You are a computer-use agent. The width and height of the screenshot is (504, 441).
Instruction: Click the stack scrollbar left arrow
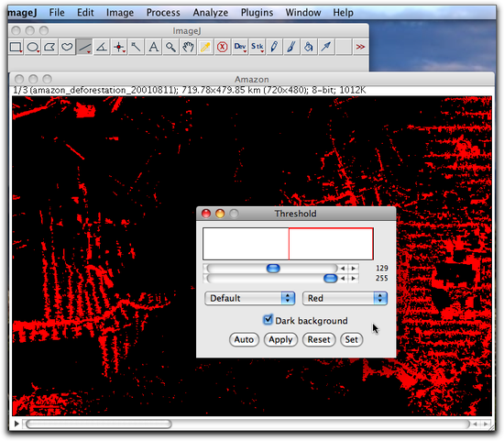click(476, 424)
